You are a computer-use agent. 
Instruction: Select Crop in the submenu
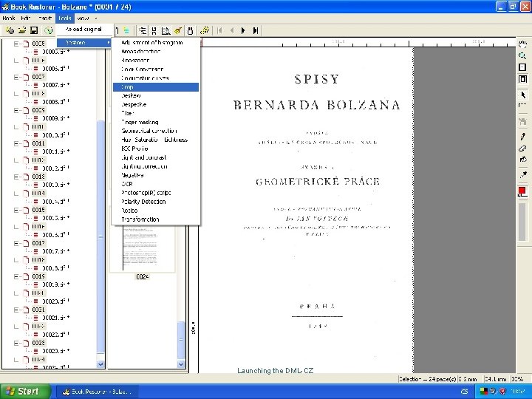pos(156,87)
